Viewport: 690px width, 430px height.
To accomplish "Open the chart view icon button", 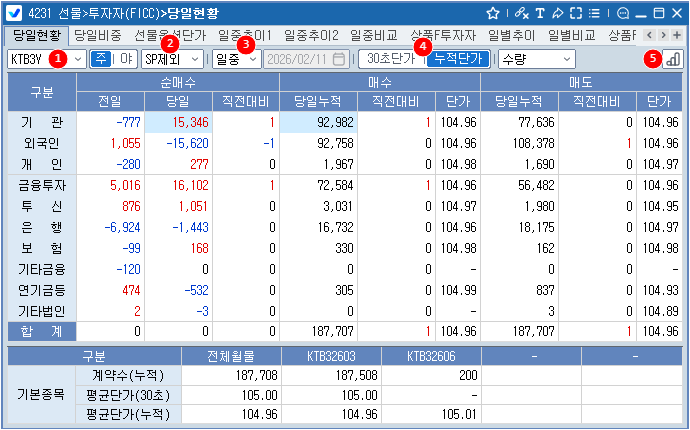I will [x=672, y=59].
